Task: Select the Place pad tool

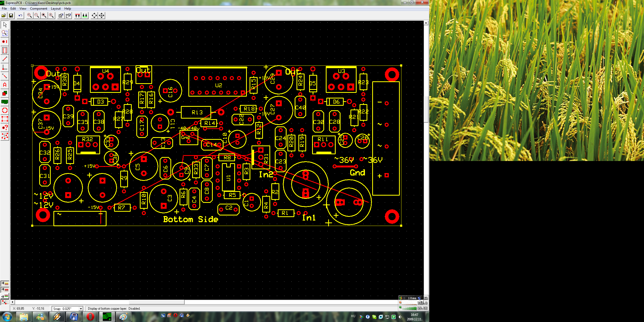Action: (5, 42)
